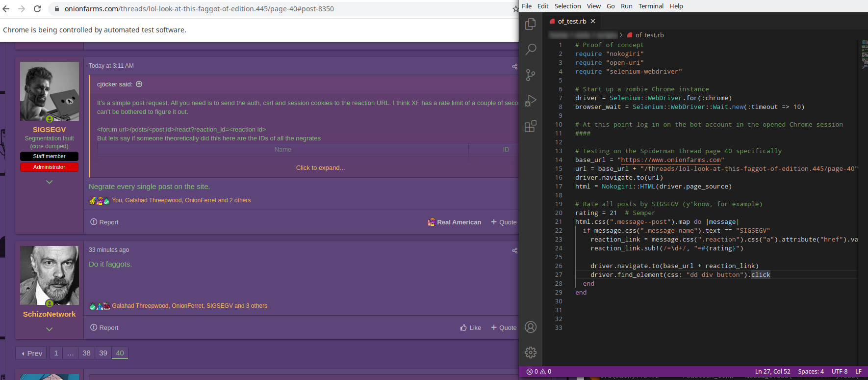Go to page 39 of the thread
Screen dimensions: 868x380
point(103,353)
